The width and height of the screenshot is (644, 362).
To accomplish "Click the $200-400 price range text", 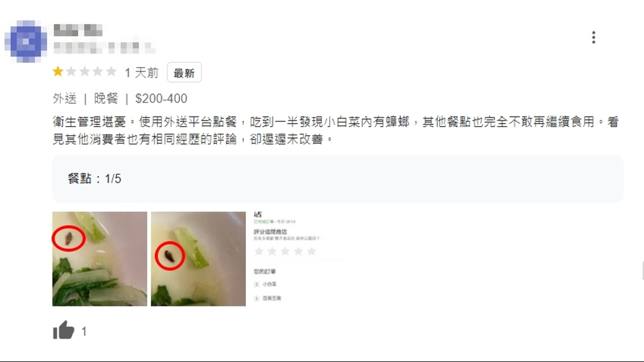I will 161,99.
